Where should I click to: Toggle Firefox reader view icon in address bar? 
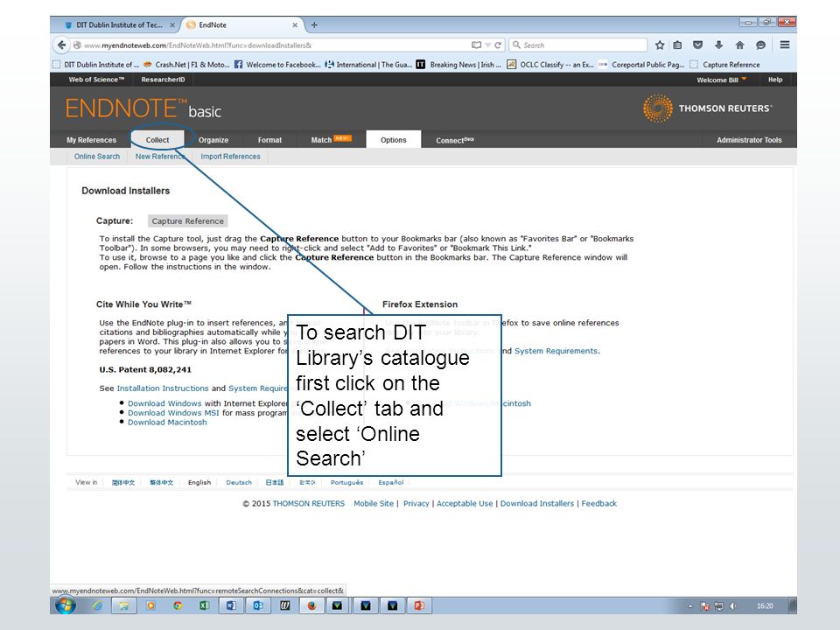[476, 45]
